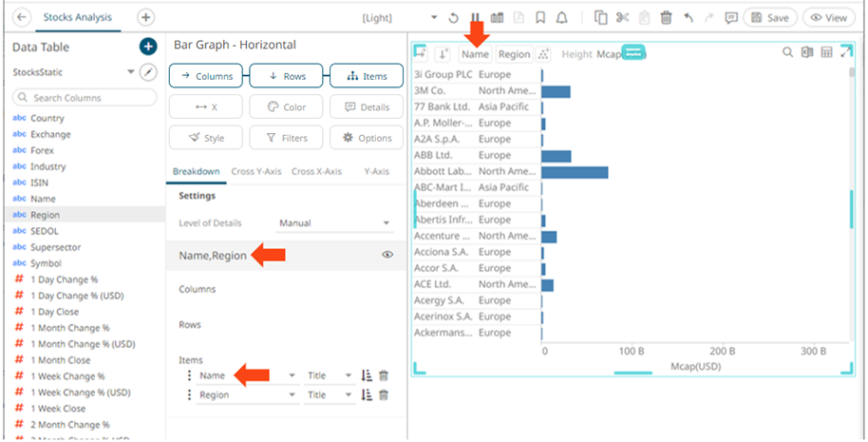Pause data refresh with the pause icon

[x=475, y=17]
